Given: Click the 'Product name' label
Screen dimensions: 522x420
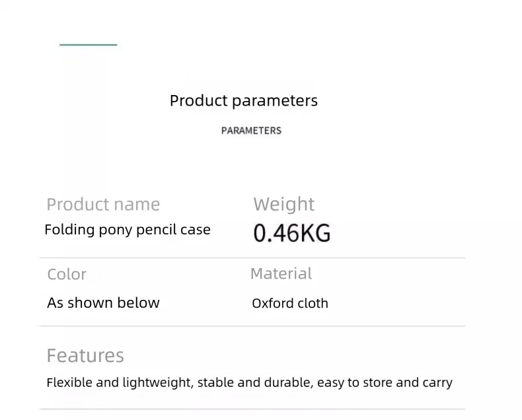Looking at the screenshot, I should (x=103, y=205).
